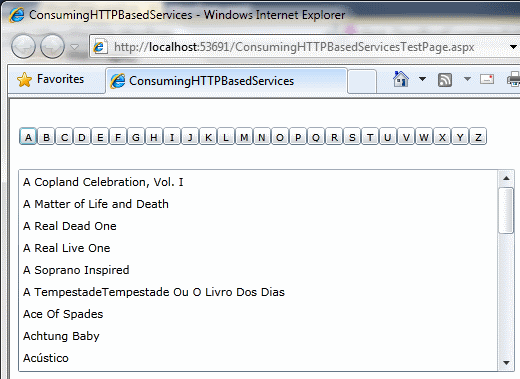Select letter Q filter button
The width and height of the screenshot is (520, 379).
pos(316,137)
